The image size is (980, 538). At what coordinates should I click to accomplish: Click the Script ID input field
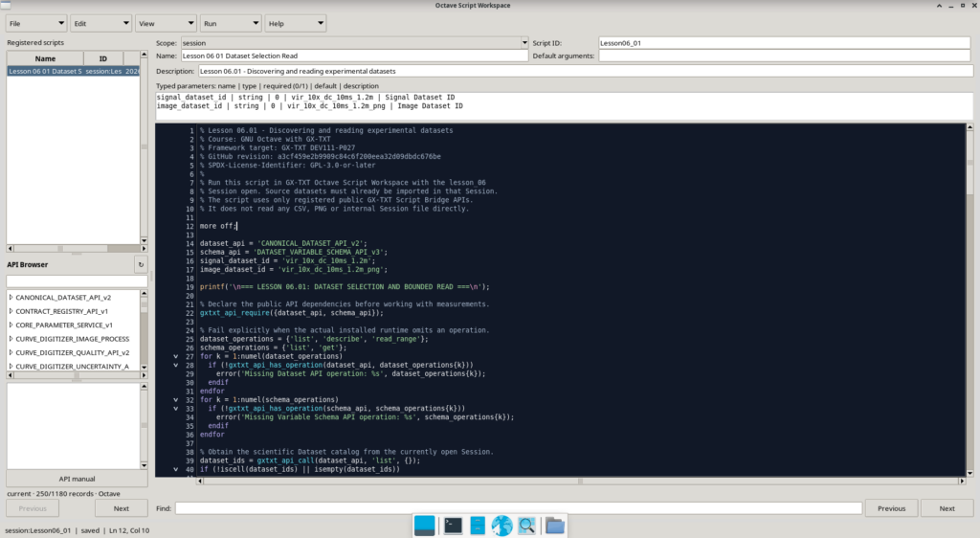coord(784,43)
